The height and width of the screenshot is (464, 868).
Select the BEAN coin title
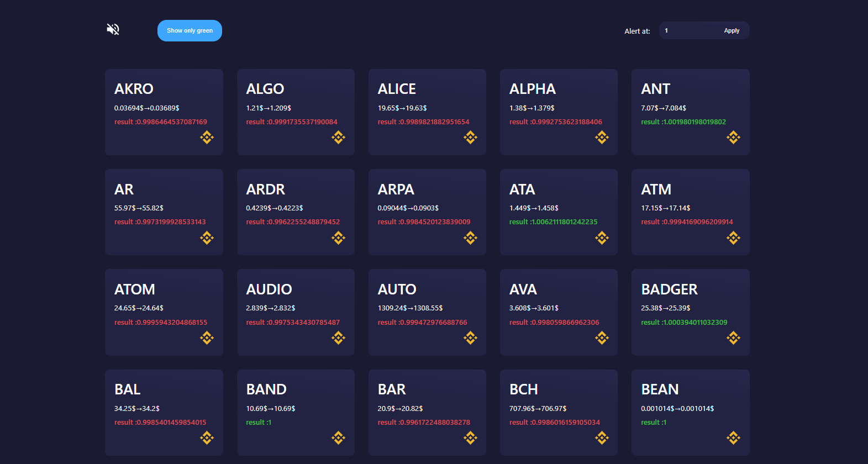tap(660, 389)
